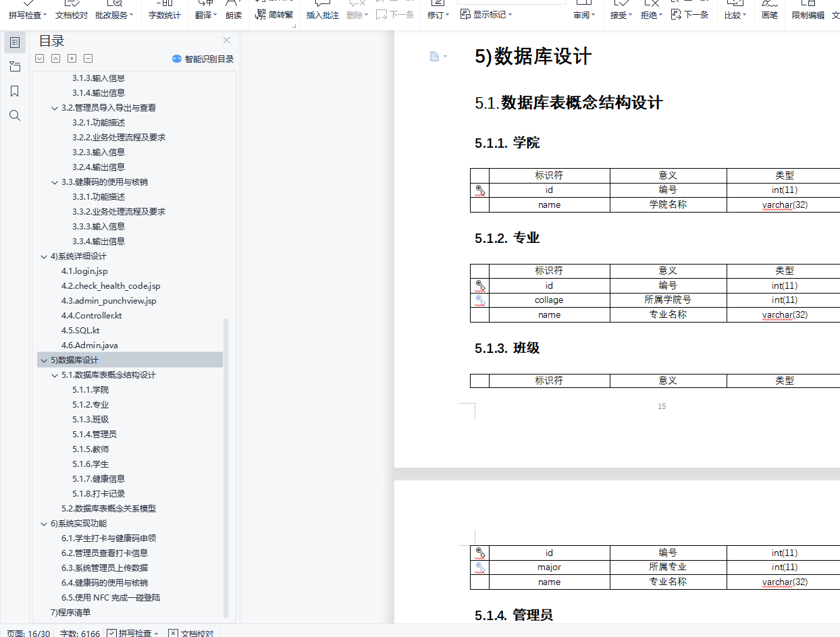This screenshot has width=840, height=637.
Task: Select 7)程序清单 in the outline
Action: click(70, 613)
